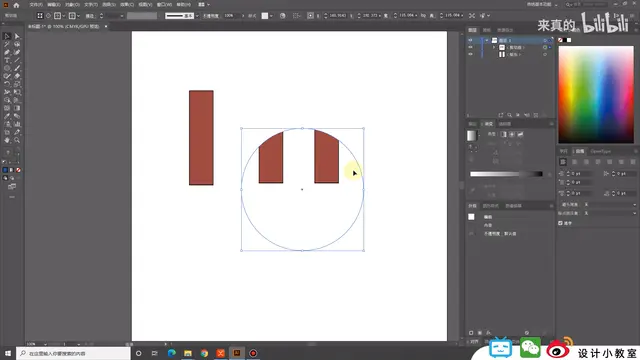The width and height of the screenshot is (640, 360).
Task: Click the layers panel locate-object magnifier icon
Action: (509, 116)
